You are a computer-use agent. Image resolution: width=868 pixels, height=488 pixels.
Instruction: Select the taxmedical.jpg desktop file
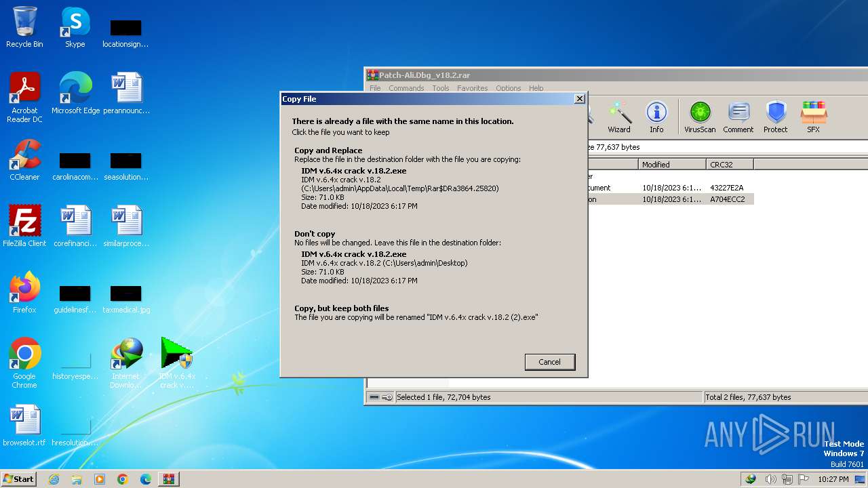[126, 298]
